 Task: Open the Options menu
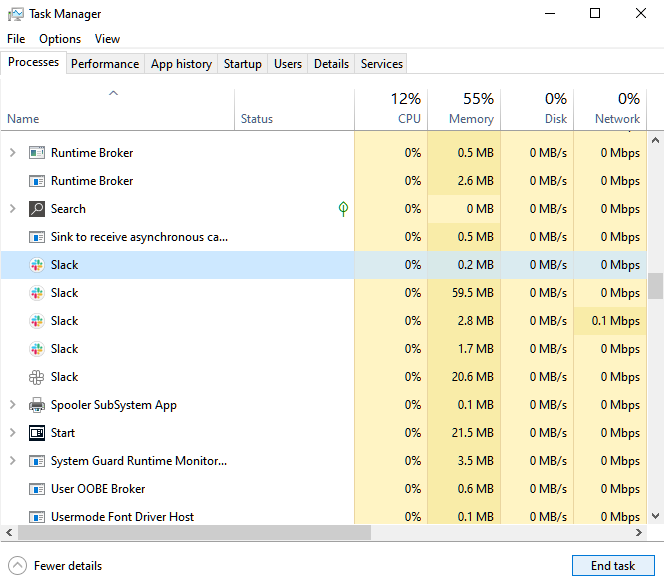coord(60,39)
